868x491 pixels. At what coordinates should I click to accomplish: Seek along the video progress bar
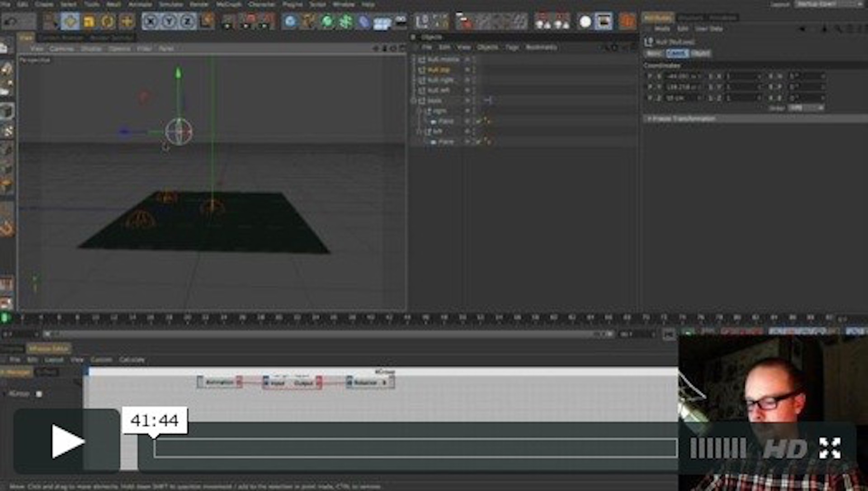coord(415,448)
